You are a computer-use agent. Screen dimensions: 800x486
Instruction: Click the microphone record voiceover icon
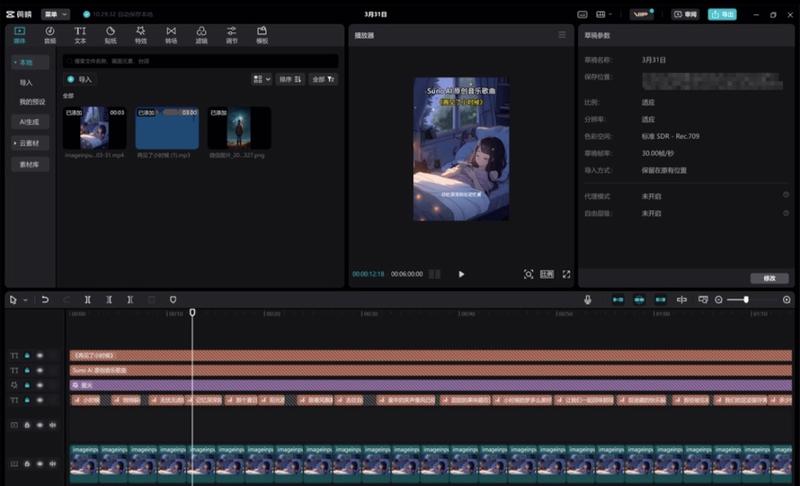pos(588,300)
